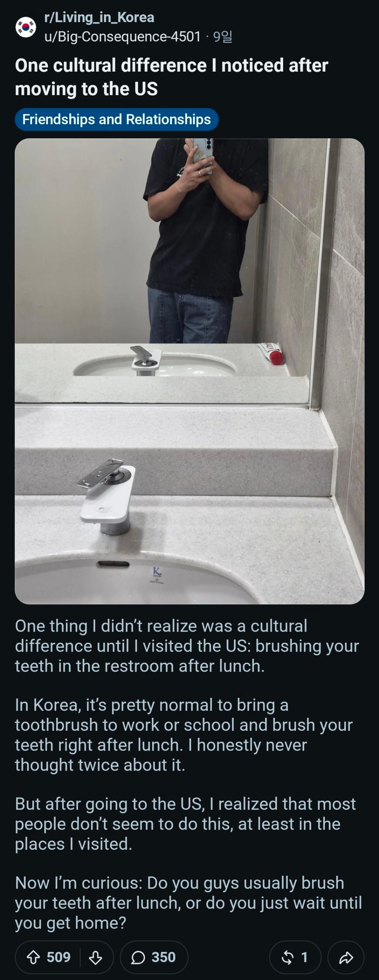Tap the post title about cultural difference
This screenshot has height=980, width=379.
171,77
